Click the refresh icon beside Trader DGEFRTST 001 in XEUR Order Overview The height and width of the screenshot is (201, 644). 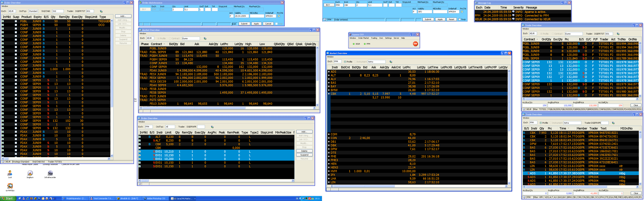pyautogui.click(x=101, y=11)
